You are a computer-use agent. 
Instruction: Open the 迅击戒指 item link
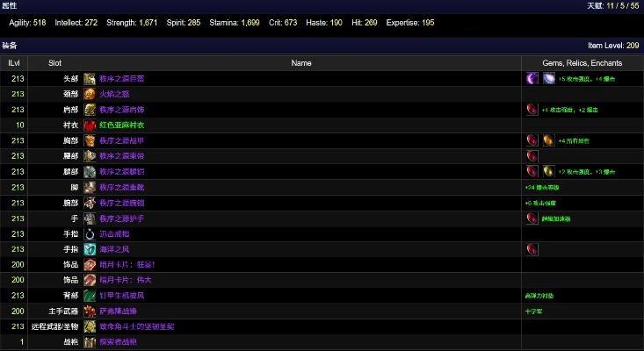coord(114,234)
